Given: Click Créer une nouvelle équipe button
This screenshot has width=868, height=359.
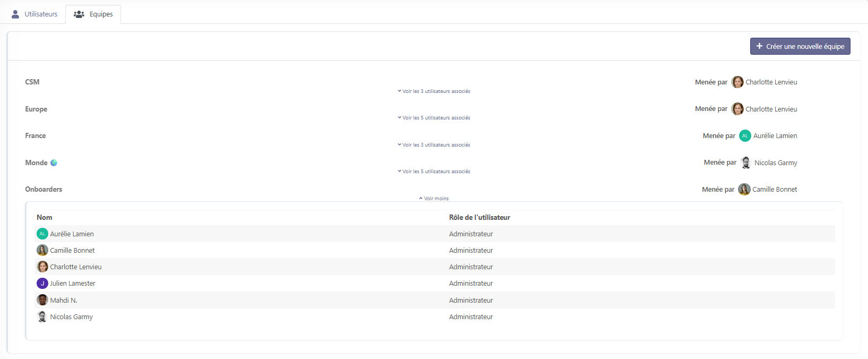Looking at the screenshot, I should coord(800,46).
